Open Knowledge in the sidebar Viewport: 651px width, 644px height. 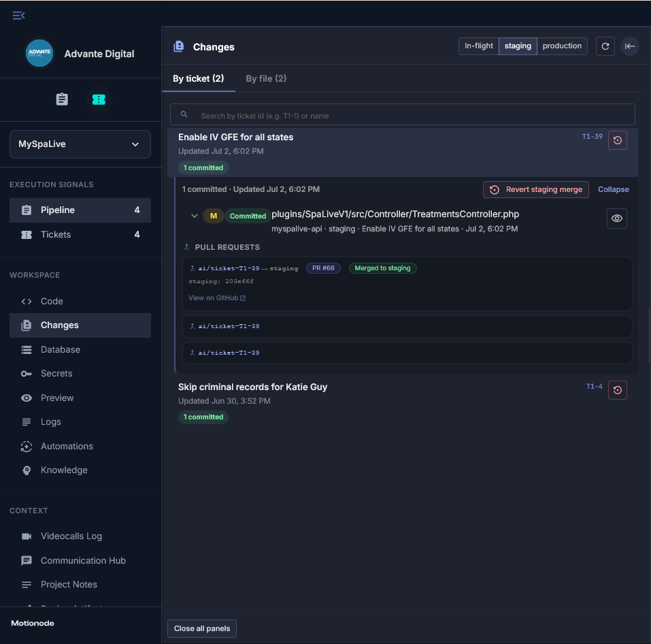(80, 470)
